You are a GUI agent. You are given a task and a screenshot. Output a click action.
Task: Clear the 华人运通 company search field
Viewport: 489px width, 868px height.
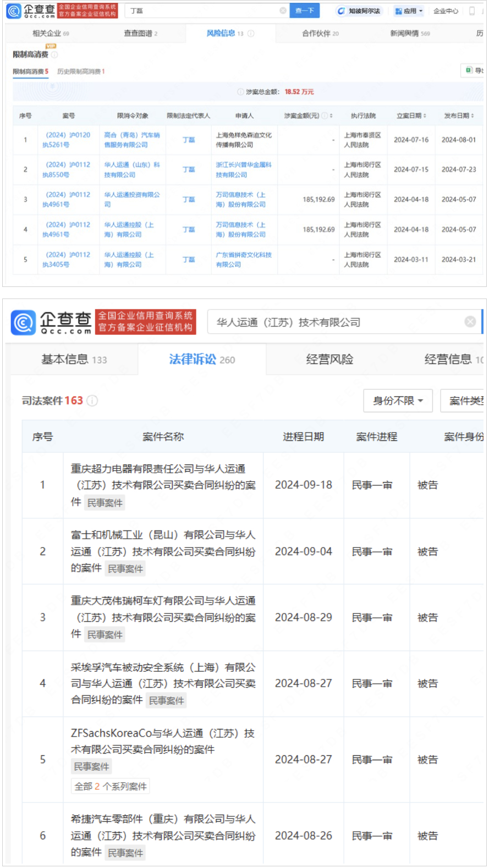pos(470,322)
